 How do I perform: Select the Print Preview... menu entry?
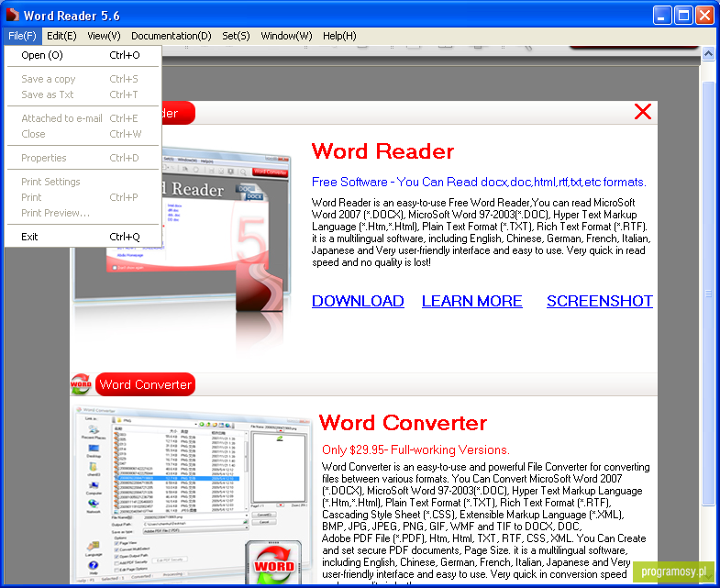[x=83, y=213]
